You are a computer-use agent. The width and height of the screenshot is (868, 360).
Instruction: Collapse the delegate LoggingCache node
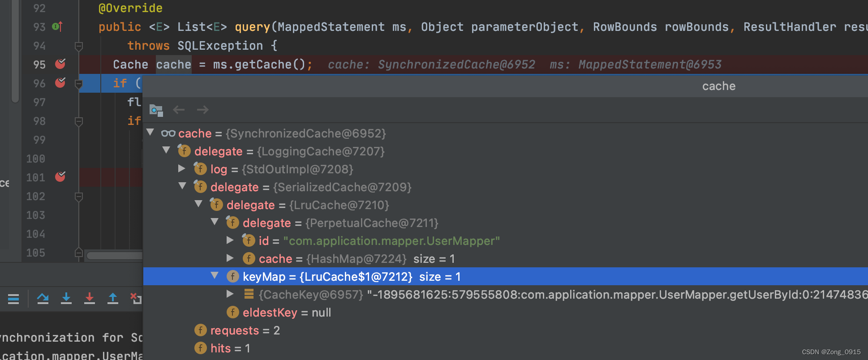pos(167,150)
